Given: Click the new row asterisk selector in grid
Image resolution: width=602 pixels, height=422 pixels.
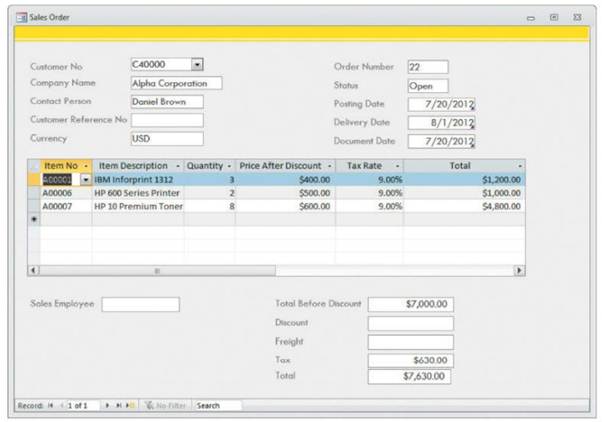Looking at the screenshot, I should pyautogui.click(x=33, y=218).
